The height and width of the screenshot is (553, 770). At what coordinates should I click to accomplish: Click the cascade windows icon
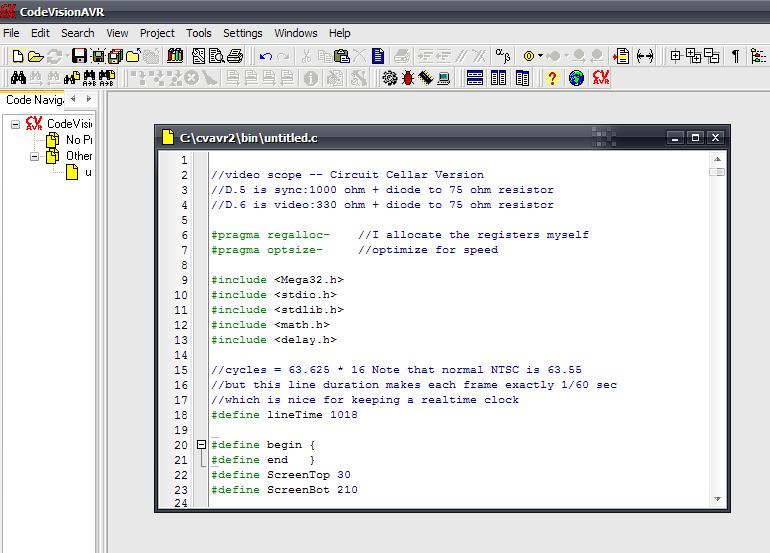pos(522,78)
